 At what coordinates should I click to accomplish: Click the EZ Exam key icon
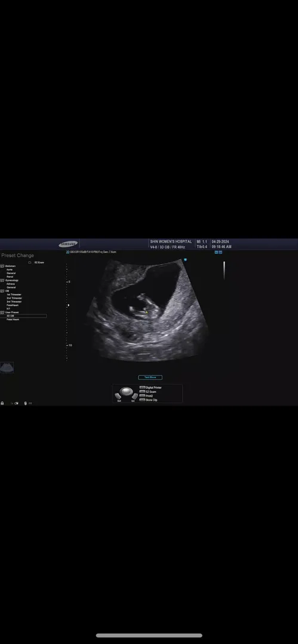[x=142, y=391]
